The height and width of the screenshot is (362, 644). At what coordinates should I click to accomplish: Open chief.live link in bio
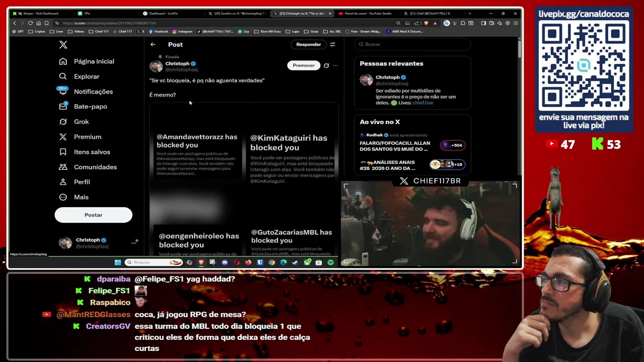(x=423, y=103)
